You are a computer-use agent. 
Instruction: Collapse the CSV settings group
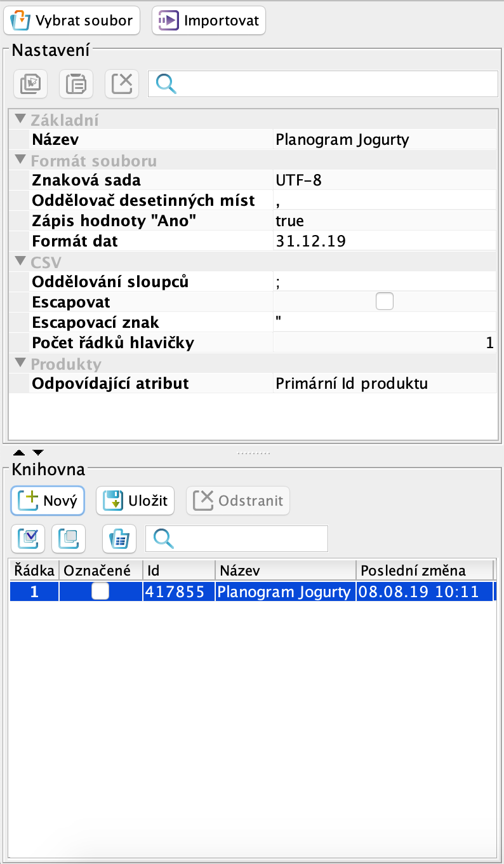(x=21, y=261)
